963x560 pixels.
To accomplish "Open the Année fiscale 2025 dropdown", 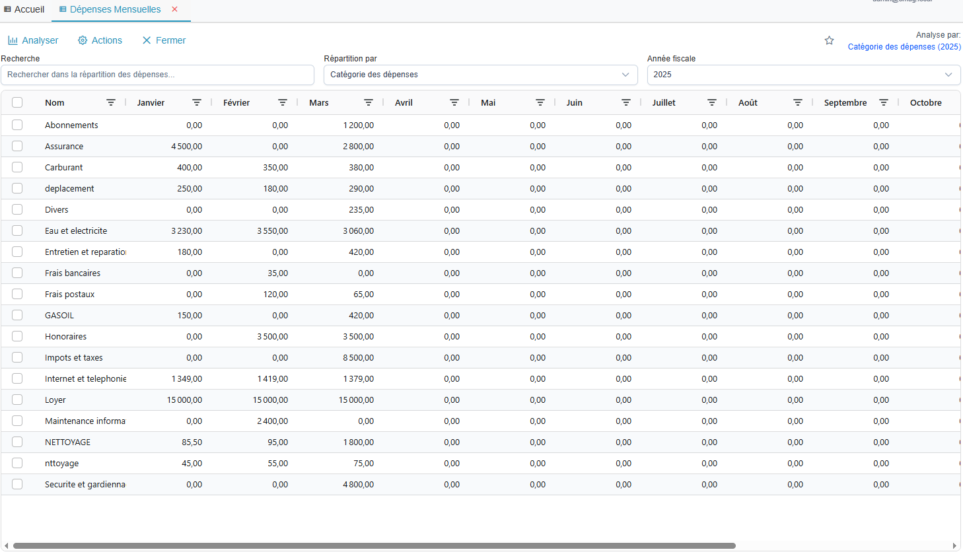I will click(x=803, y=75).
